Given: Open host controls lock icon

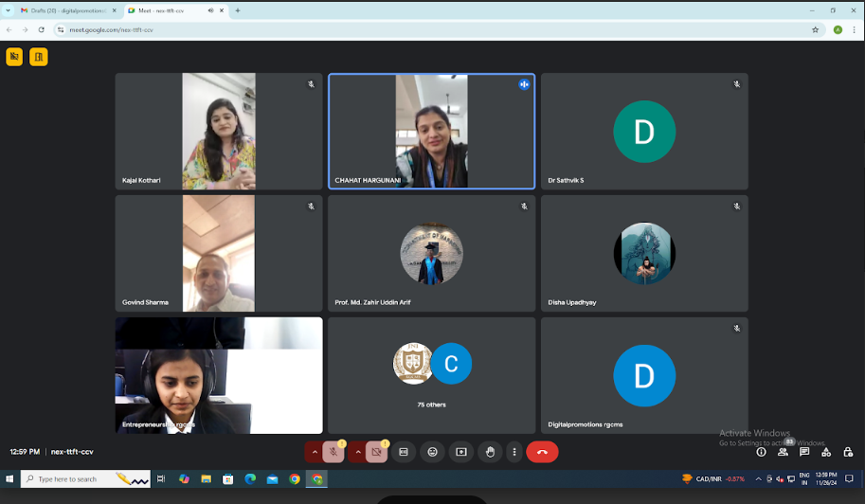Looking at the screenshot, I should [847, 452].
